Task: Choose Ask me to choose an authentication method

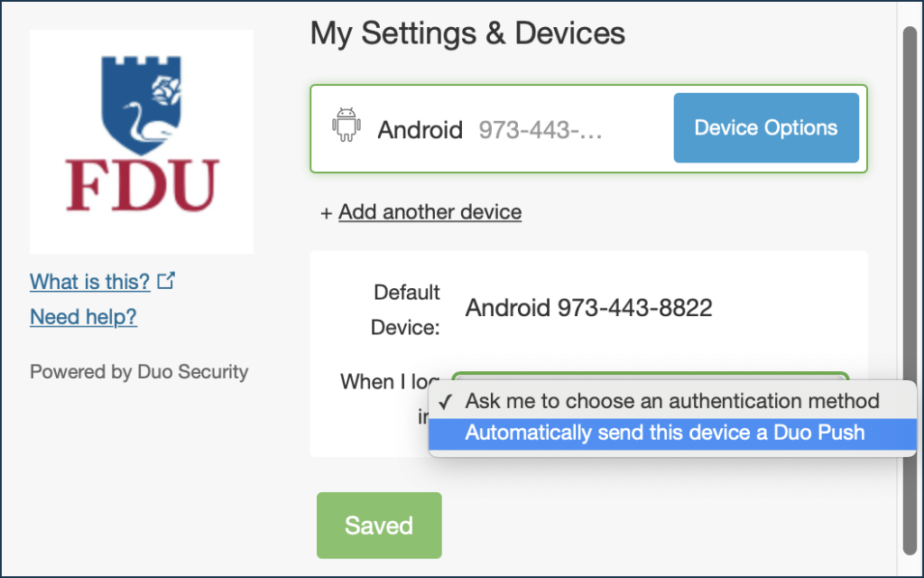Action: pos(672,401)
